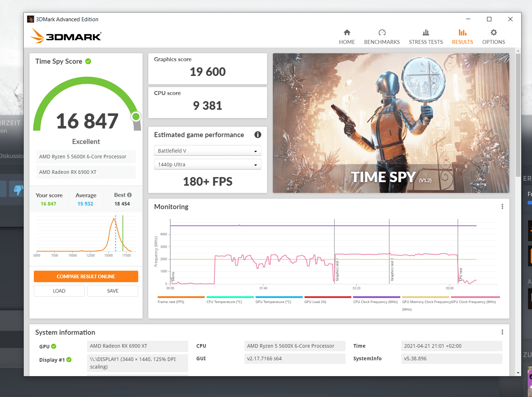Click the Demo timeline marker

(173, 276)
